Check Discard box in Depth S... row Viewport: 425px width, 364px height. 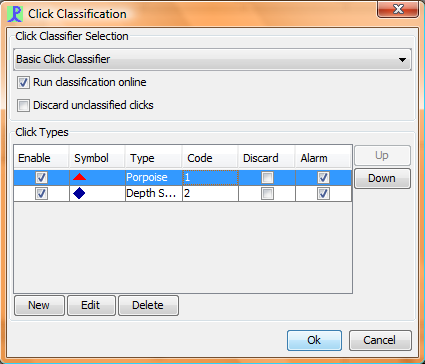[267, 194]
